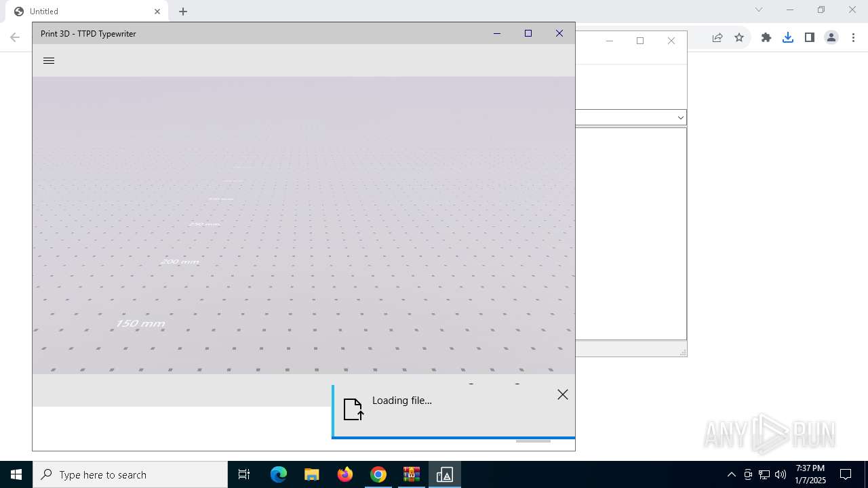
Task: Switch to Chrome on taskbar
Action: pyautogui.click(x=378, y=474)
